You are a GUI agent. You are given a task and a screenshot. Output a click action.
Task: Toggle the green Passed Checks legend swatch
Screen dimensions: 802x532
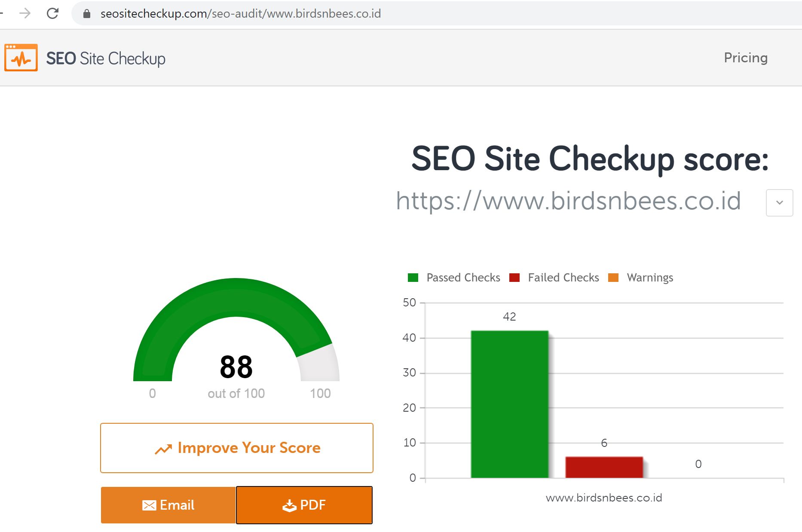413,278
